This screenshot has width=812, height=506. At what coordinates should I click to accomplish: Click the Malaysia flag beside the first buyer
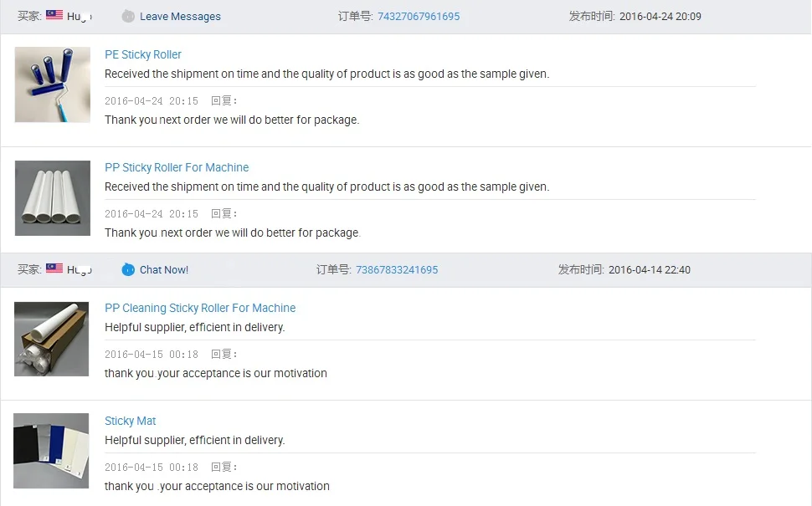pyautogui.click(x=54, y=15)
